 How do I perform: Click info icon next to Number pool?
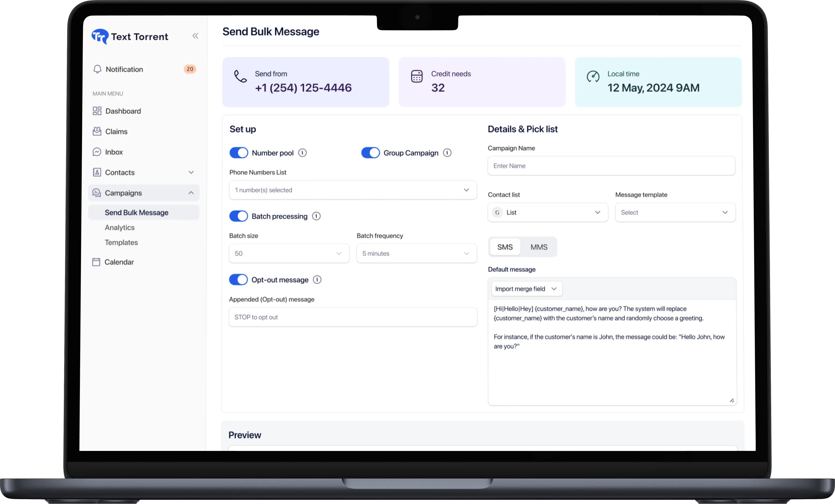[302, 153]
